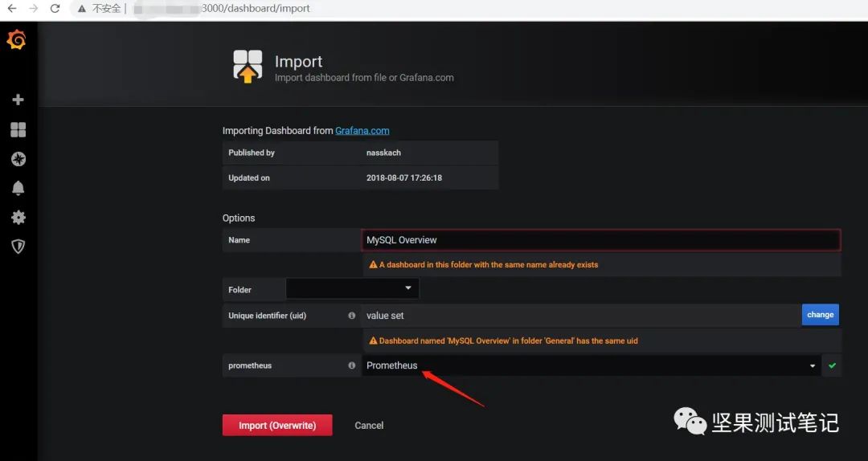Image resolution: width=868 pixels, height=461 pixels.
Task: Click the publisher name nasskach
Action: 383,153
